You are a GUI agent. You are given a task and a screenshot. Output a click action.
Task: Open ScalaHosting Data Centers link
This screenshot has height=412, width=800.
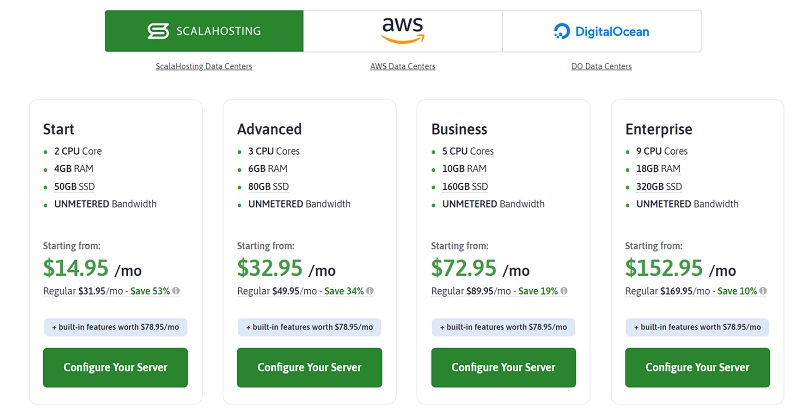click(x=204, y=66)
